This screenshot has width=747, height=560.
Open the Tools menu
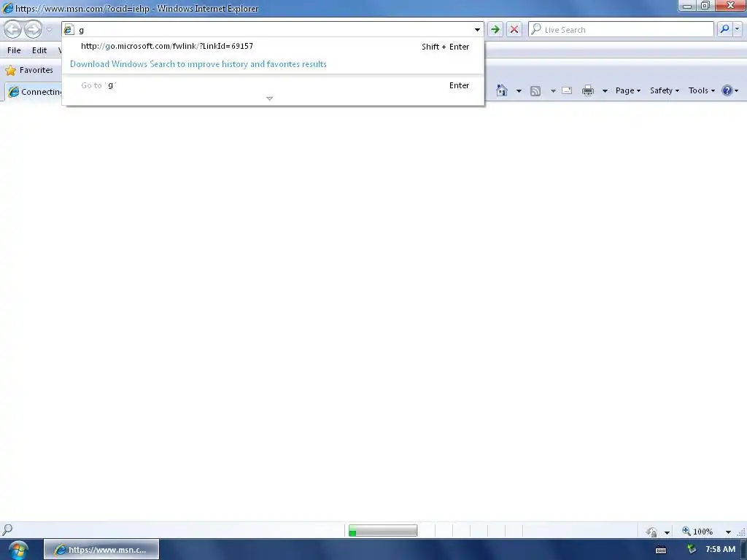[x=701, y=90]
